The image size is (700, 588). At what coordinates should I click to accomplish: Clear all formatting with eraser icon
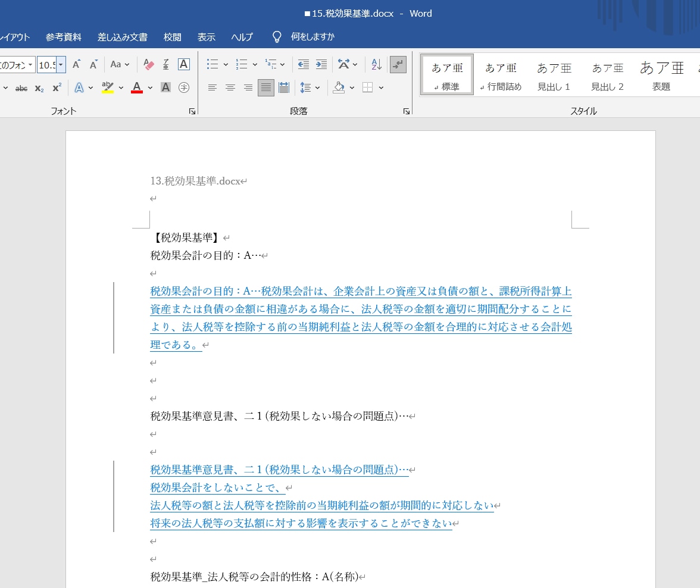click(x=149, y=65)
